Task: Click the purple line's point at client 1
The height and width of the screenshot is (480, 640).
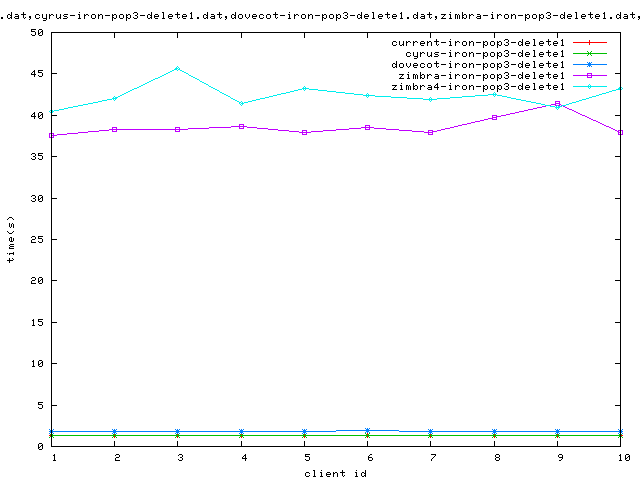Action: click(52, 135)
